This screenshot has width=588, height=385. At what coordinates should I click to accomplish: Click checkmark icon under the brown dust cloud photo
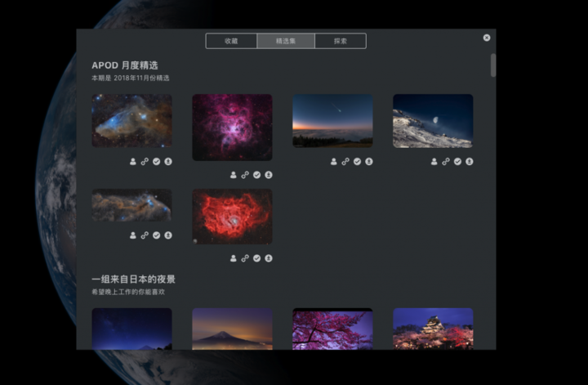[x=156, y=235]
